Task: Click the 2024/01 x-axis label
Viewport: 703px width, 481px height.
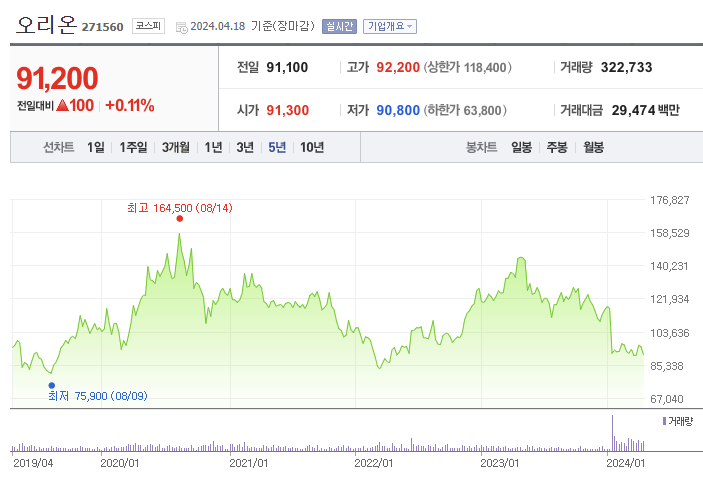Action: [626, 463]
